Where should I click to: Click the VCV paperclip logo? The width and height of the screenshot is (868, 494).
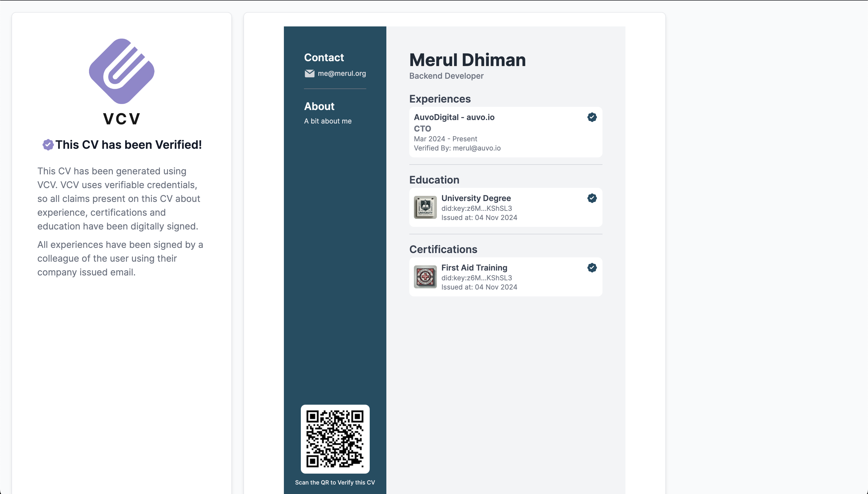click(121, 71)
